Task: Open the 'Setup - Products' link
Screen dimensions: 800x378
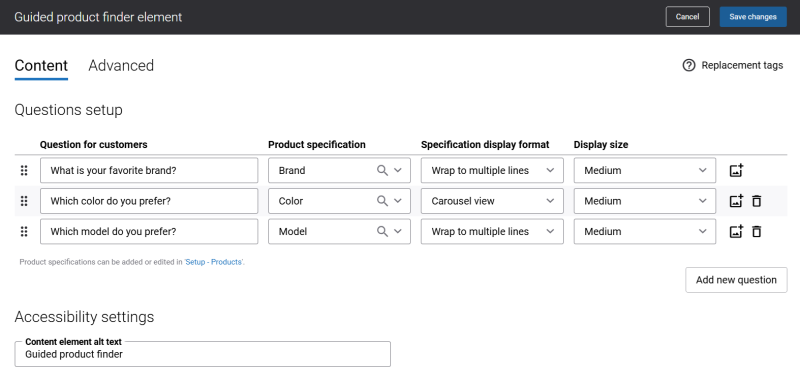Action: [x=213, y=262]
